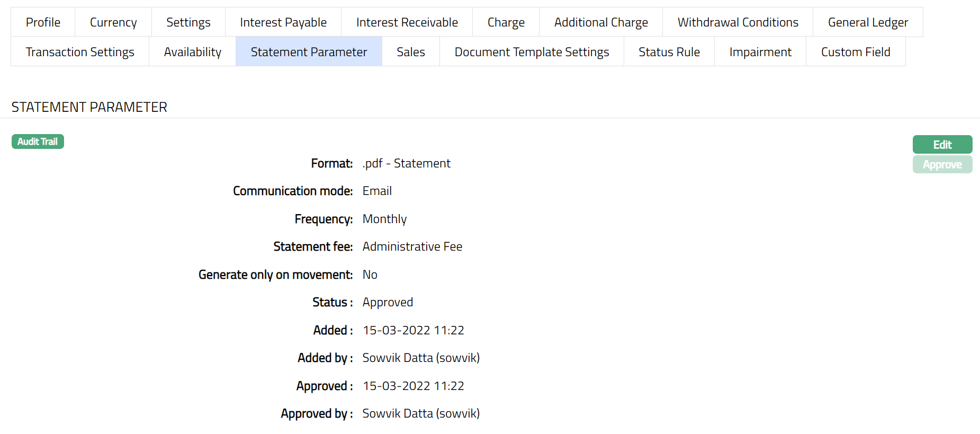View the Withdrawal Conditions tab
Image resolution: width=980 pixels, height=434 pixels.
(738, 22)
